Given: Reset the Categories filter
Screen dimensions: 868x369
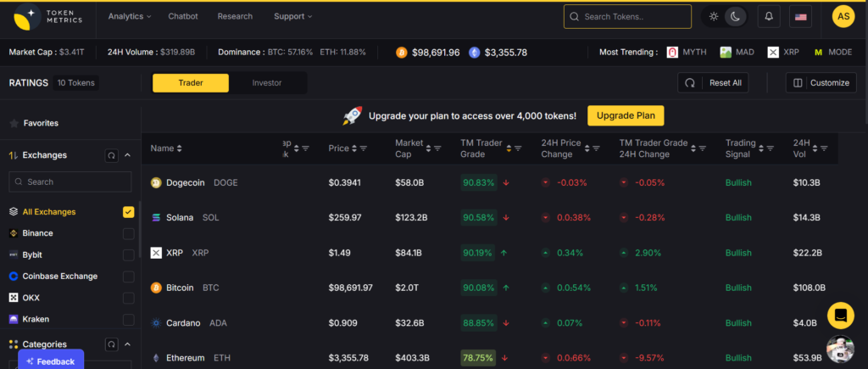Looking at the screenshot, I should tap(111, 344).
